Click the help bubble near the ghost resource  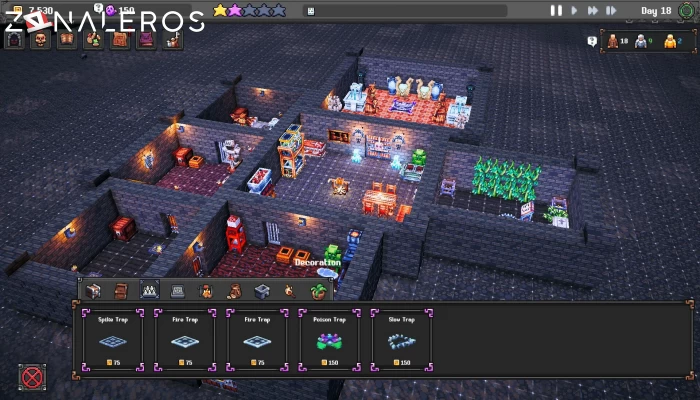coord(98,8)
